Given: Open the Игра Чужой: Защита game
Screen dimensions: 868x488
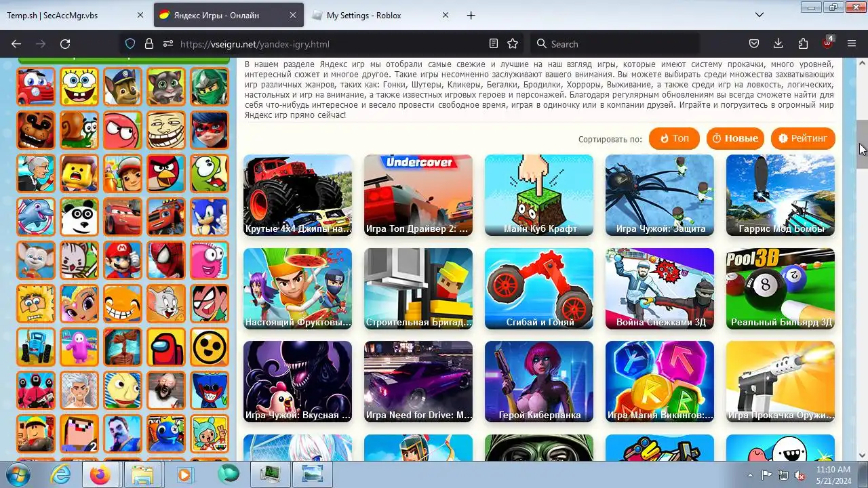Looking at the screenshot, I should pos(660,195).
